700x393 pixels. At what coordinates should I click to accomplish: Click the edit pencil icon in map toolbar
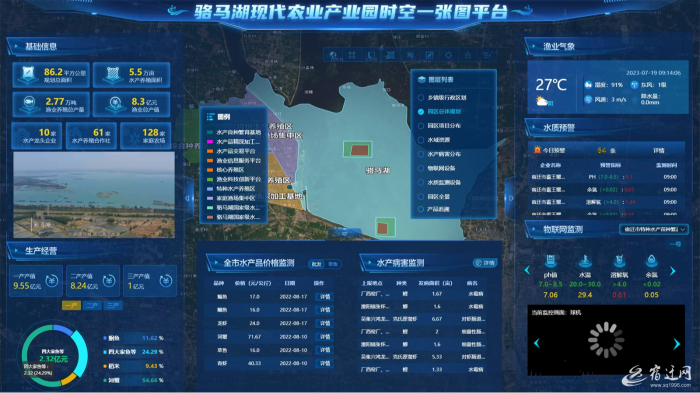point(429,55)
